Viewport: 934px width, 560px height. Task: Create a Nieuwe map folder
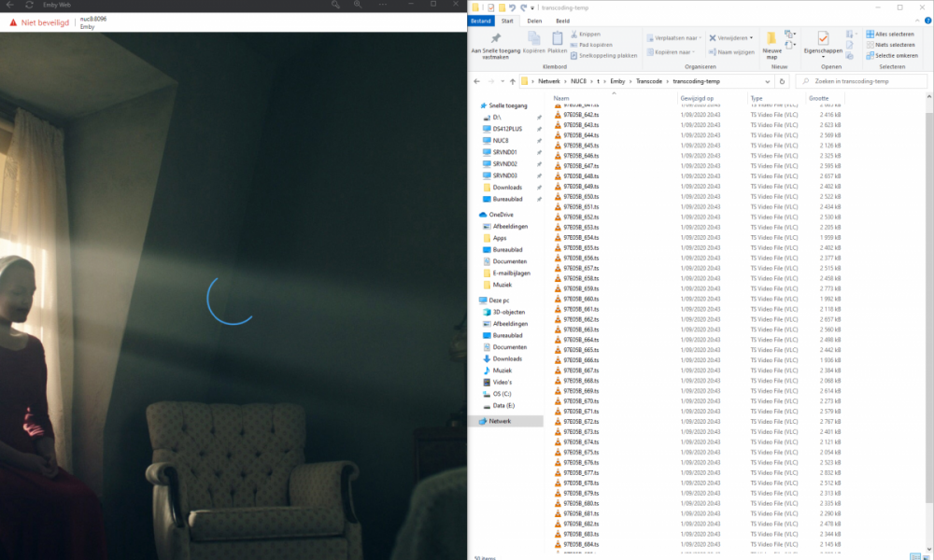[x=771, y=45]
